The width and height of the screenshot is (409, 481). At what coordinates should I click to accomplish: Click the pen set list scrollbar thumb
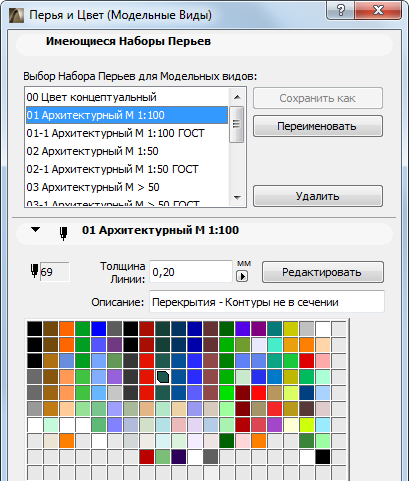237,124
